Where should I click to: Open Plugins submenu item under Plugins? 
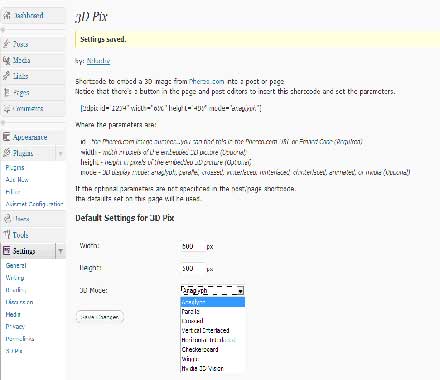(x=15, y=168)
